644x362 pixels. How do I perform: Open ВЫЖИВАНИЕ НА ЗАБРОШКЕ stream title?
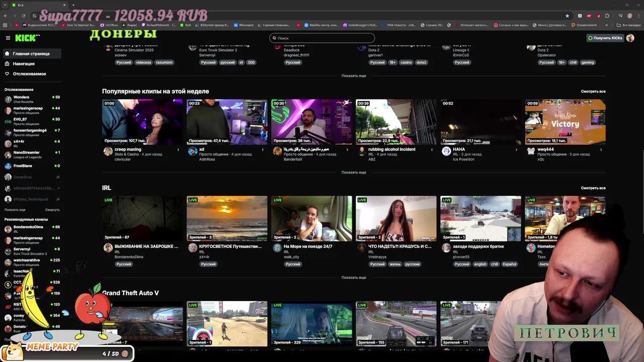click(x=146, y=246)
